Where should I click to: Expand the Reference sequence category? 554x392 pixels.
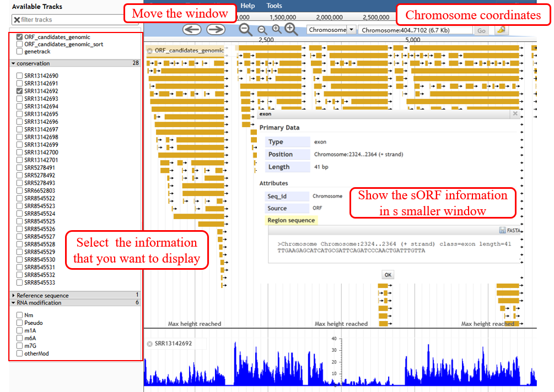[x=13, y=296]
